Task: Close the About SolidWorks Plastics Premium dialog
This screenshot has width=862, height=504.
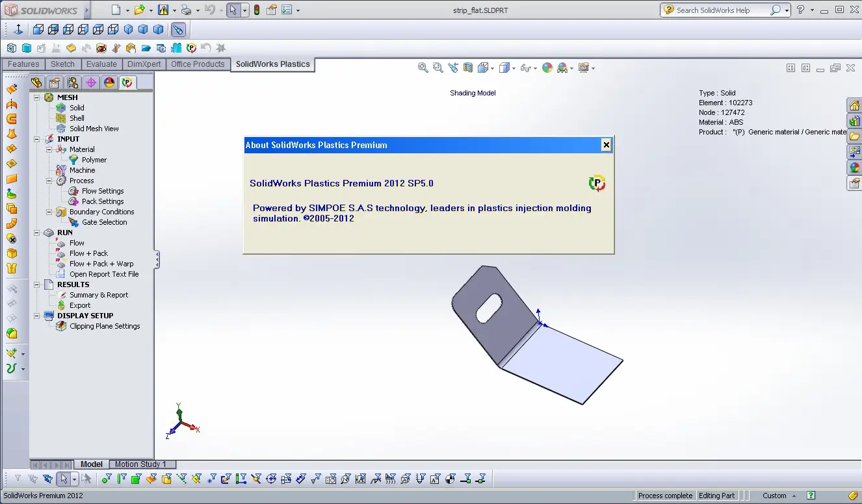Action: pos(606,145)
